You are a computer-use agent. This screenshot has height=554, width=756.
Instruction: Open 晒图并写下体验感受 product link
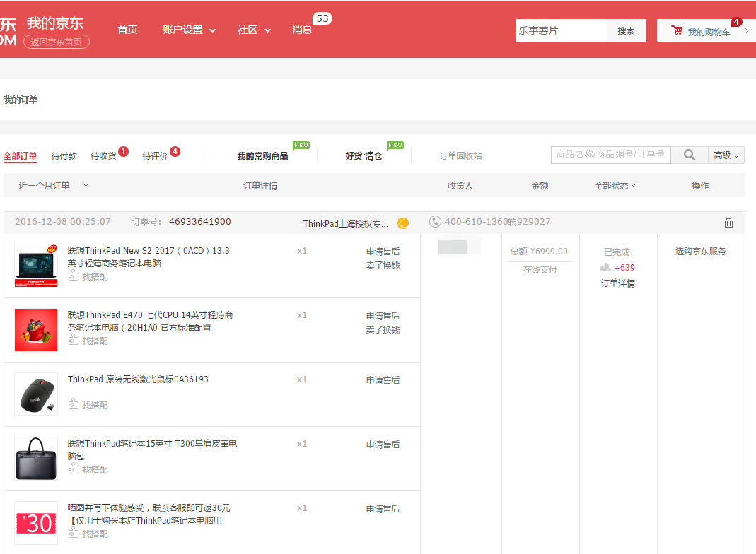point(149,514)
